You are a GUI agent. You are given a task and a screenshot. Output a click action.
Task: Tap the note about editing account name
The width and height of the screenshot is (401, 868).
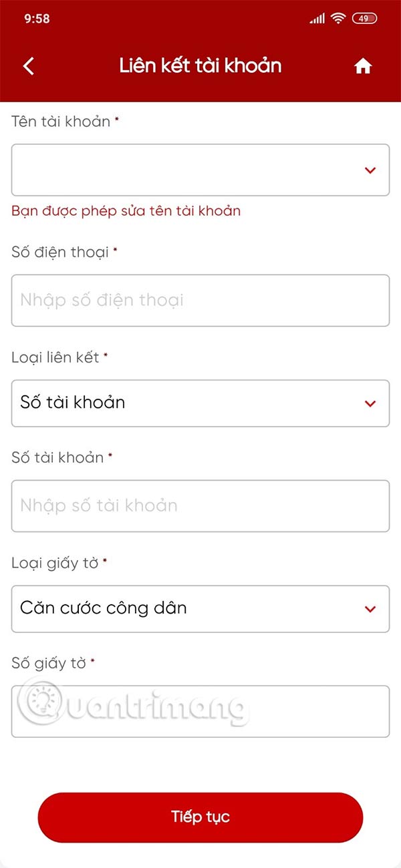[x=126, y=211]
